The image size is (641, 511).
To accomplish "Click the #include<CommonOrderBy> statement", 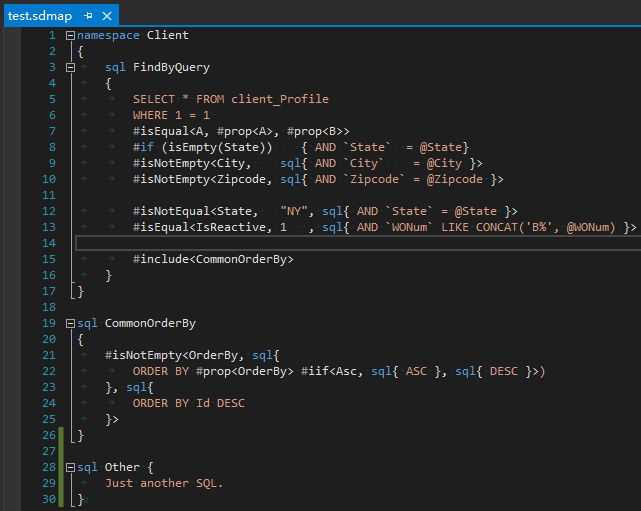I will [x=213, y=260].
